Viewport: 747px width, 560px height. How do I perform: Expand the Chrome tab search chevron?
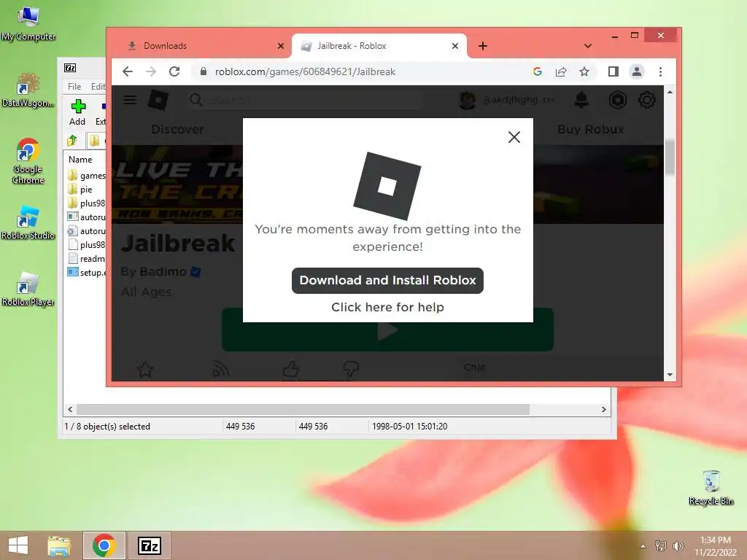pyautogui.click(x=588, y=46)
